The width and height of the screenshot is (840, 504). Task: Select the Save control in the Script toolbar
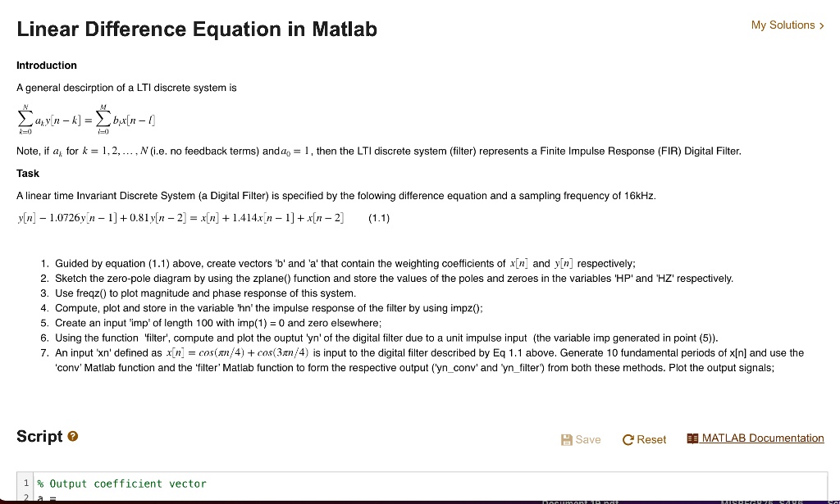[581, 439]
